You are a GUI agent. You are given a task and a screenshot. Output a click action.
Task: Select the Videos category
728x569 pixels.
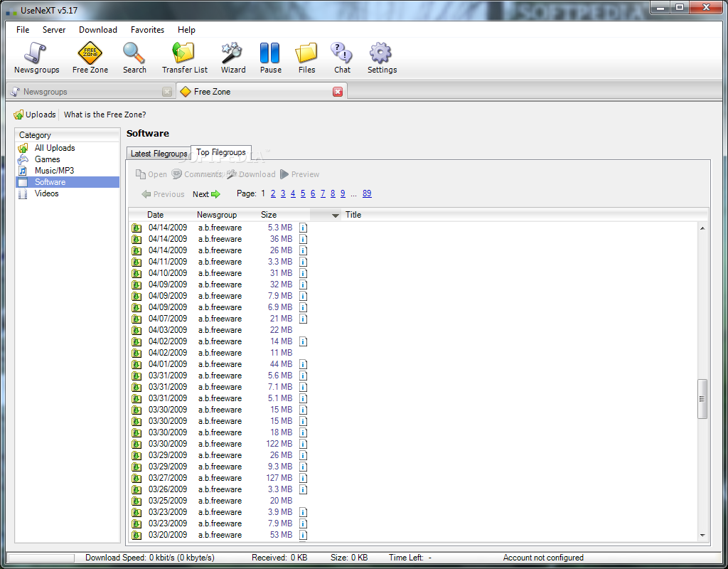pos(46,193)
